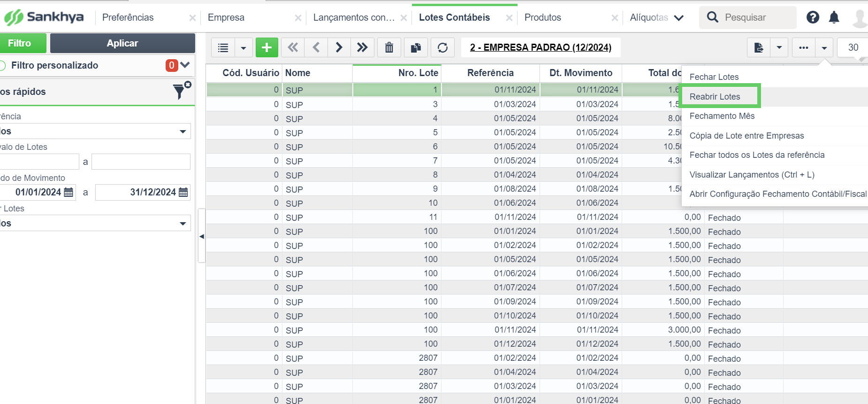This screenshot has height=404, width=868.
Task: Open export options dropdown arrow
Action: 779,47
